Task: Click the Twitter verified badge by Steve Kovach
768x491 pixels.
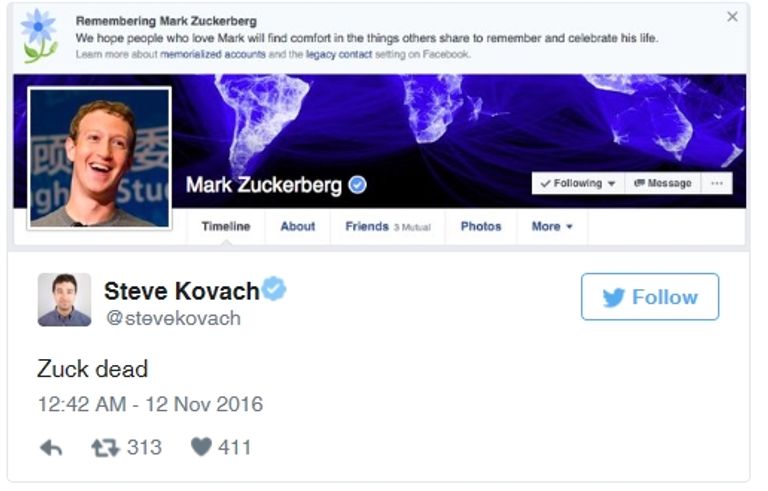Action: 274,290
